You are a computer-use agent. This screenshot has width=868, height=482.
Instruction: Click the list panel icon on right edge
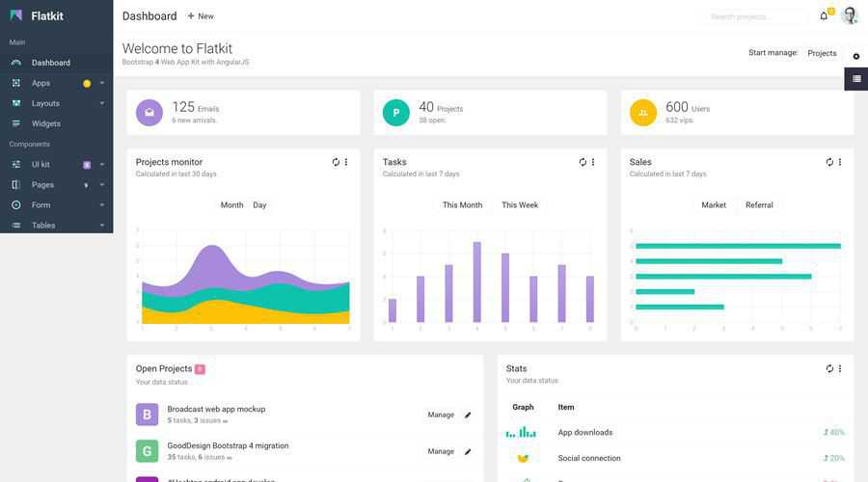click(855, 79)
